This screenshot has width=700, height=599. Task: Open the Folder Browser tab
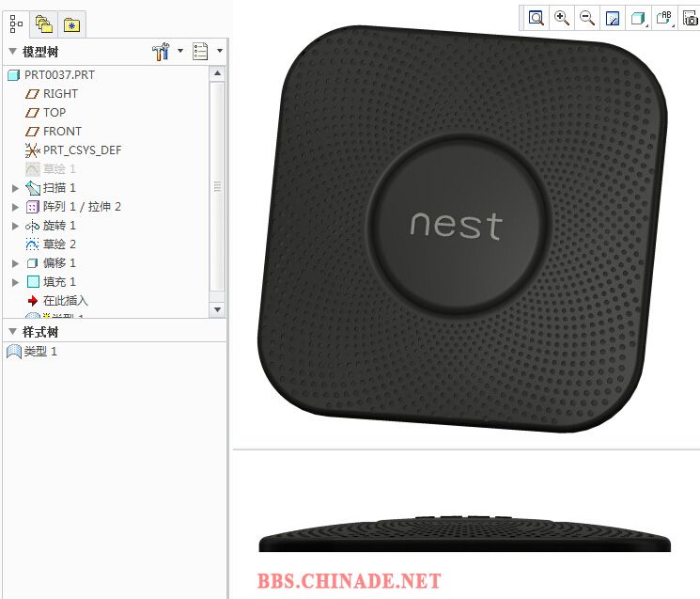(44, 24)
